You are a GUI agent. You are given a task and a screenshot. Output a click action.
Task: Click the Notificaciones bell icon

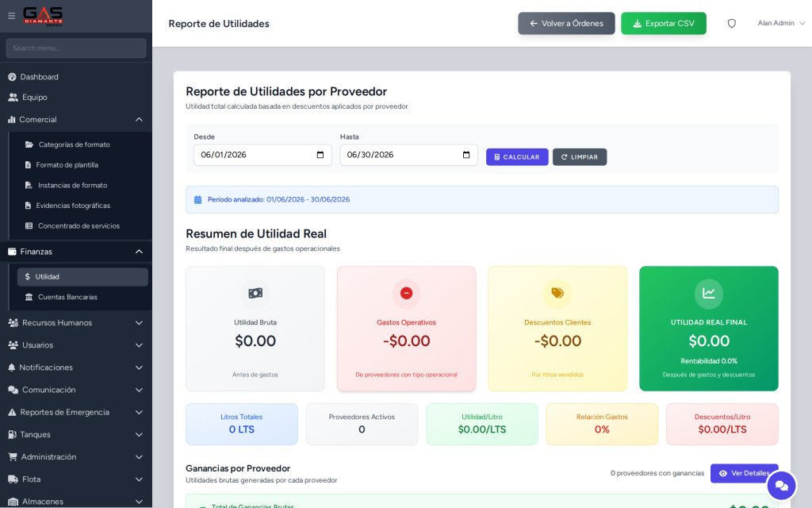click(x=11, y=368)
